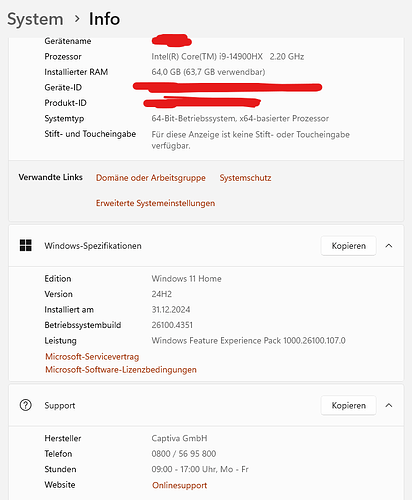
Task: Click the Captiva GmbH manufacturer text
Action: click(179, 438)
